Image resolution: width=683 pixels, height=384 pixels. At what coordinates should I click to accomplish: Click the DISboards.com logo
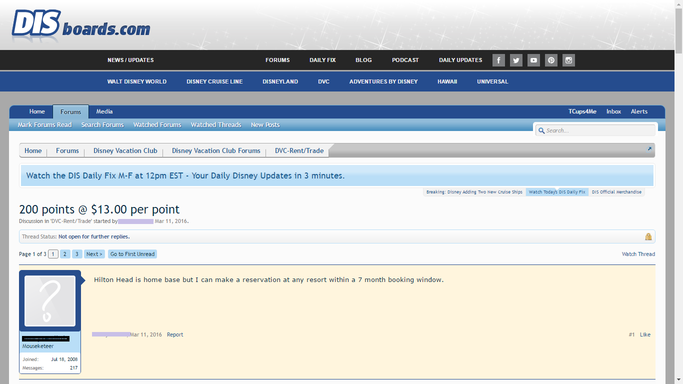point(81,25)
